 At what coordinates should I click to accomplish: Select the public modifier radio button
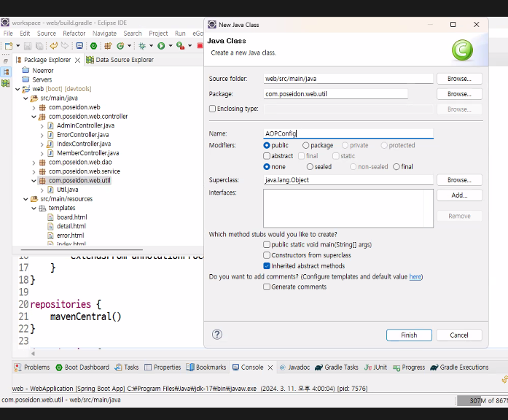(267, 145)
